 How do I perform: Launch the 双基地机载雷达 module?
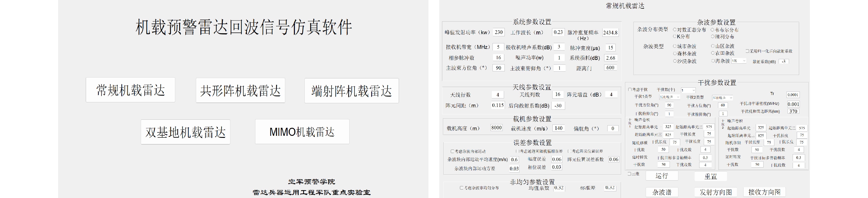pyautogui.click(x=185, y=132)
